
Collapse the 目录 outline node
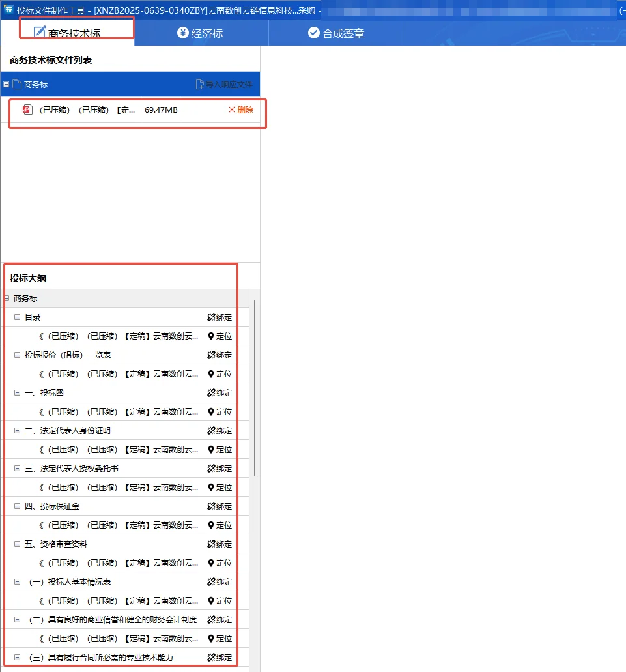tap(17, 317)
